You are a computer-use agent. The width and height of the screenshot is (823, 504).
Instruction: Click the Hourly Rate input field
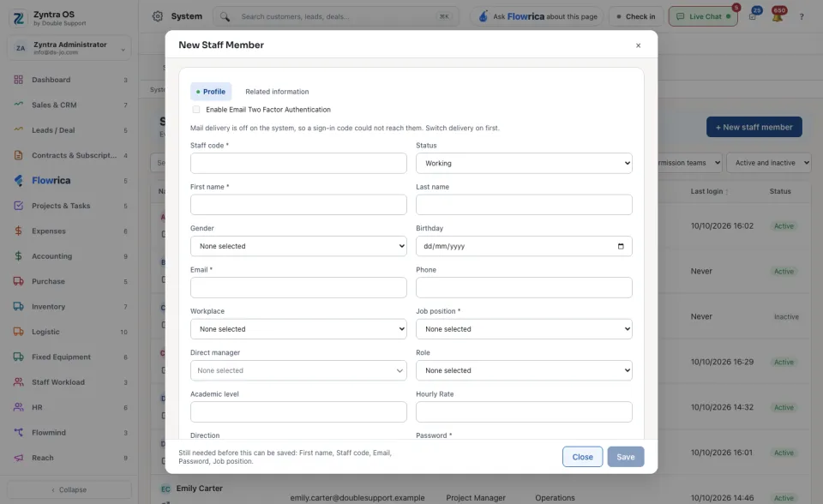524,412
